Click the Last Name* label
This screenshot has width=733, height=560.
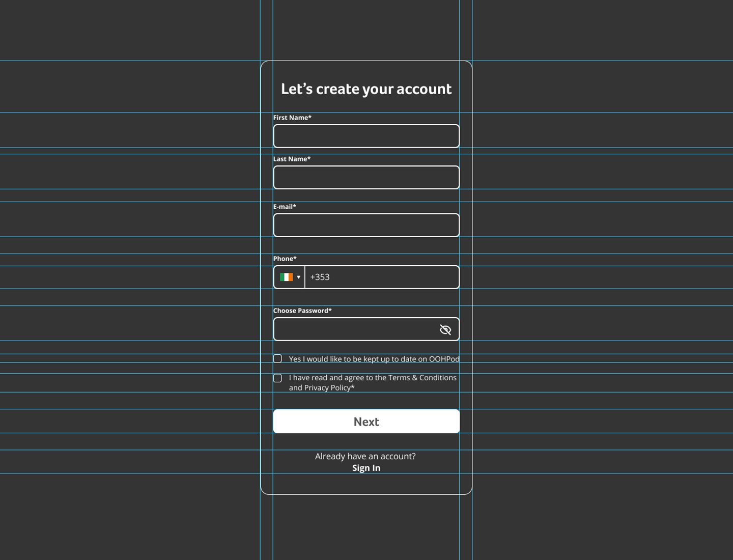292,159
